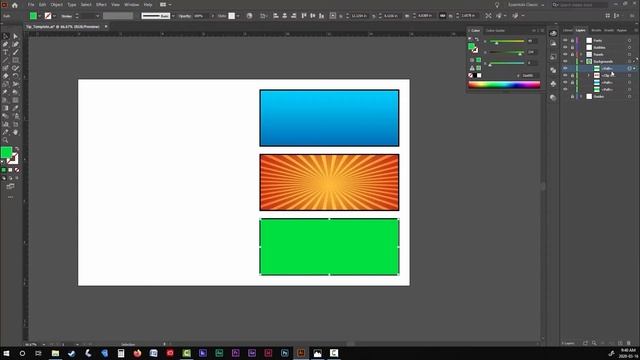Select the Direct Selection tool (white arrow)
Viewport: 640px width, 360px height.
[16, 36]
